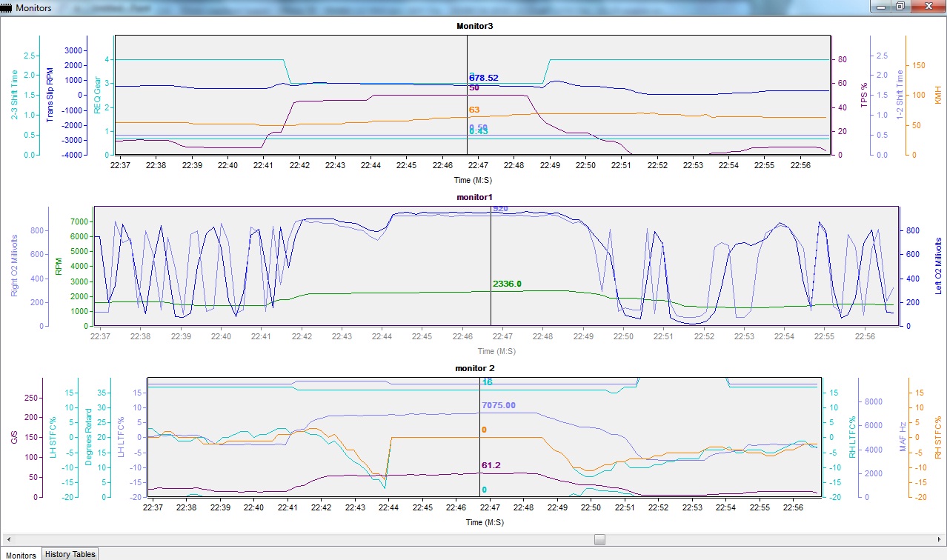This screenshot has width=947, height=560.
Task: Click the RH LTFC% axis label
Action: 852,438
